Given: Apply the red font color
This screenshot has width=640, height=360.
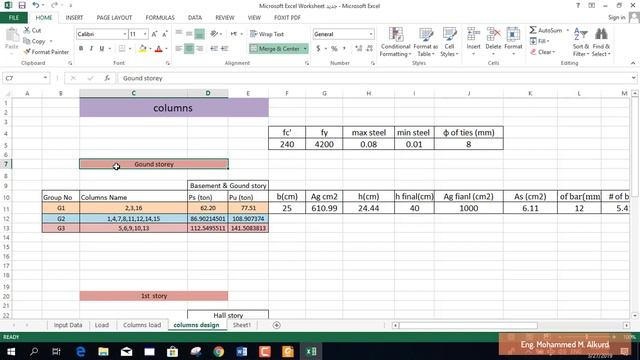Looking at the screenshot, I should (x=159, y=49).
